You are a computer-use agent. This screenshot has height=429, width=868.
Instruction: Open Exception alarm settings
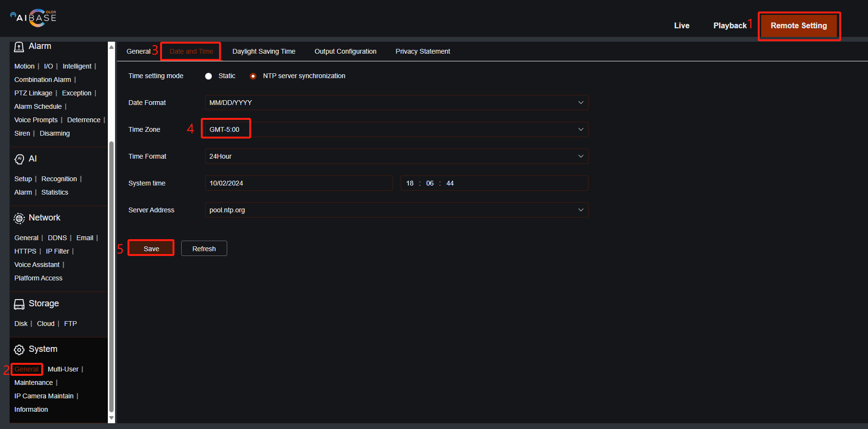tap(77, 93)
